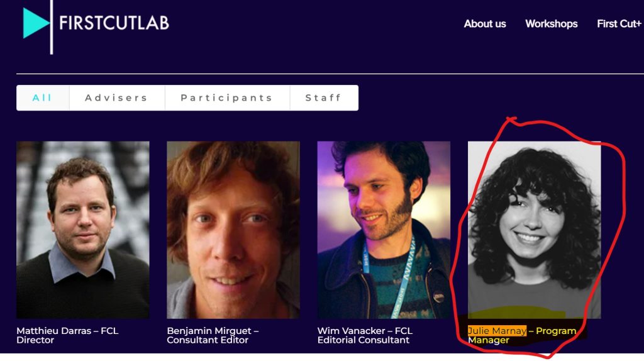
Task: Click the Editorial Consultant role text
Action: coord(363,340)
